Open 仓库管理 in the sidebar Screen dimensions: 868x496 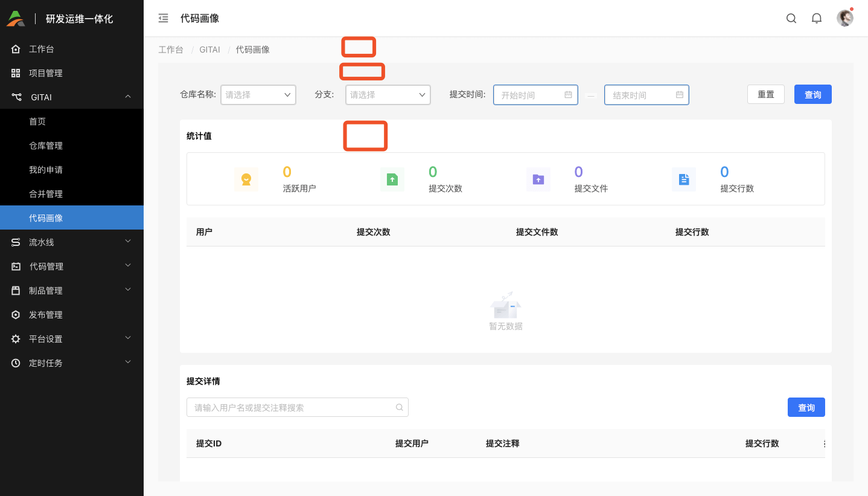[x=72, y=146]
